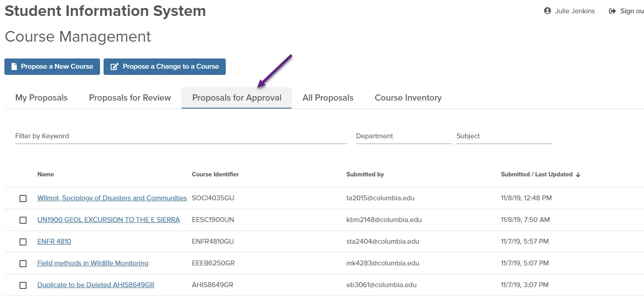Select the Proposals for Approval tab
This screenshot has height=296, width=644.
point(237,98)
